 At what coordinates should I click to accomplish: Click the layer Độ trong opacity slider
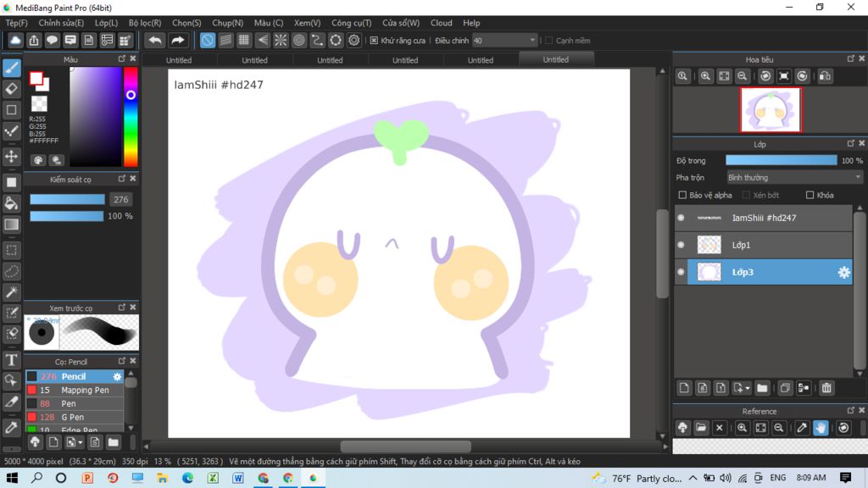click(x=781, y=160)
